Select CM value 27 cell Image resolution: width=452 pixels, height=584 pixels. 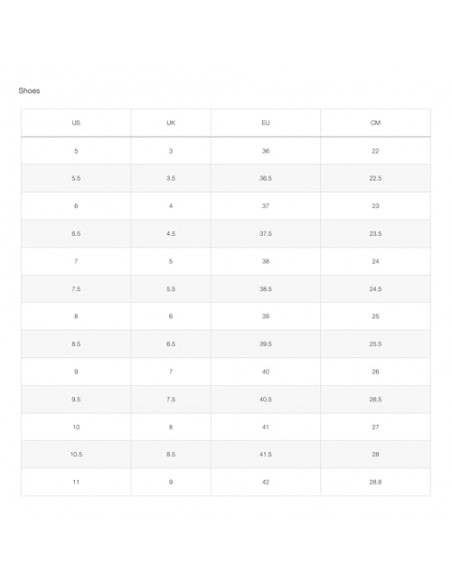pyautogui.click(x=375, y=427)
